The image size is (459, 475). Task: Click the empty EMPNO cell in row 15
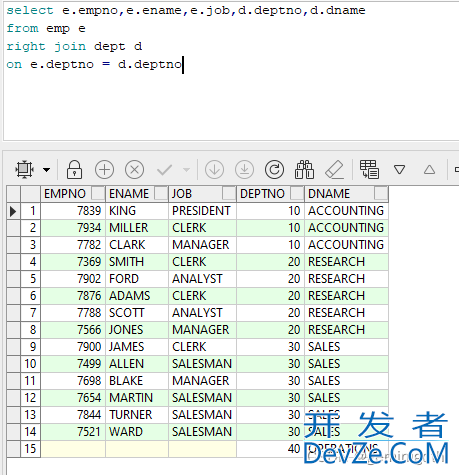pyautogui.click(x=73, y=449)
